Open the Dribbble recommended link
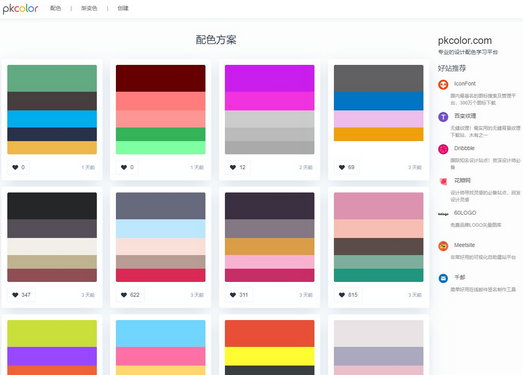The width and height of the screenshot is (523, 375). (464, 148)
